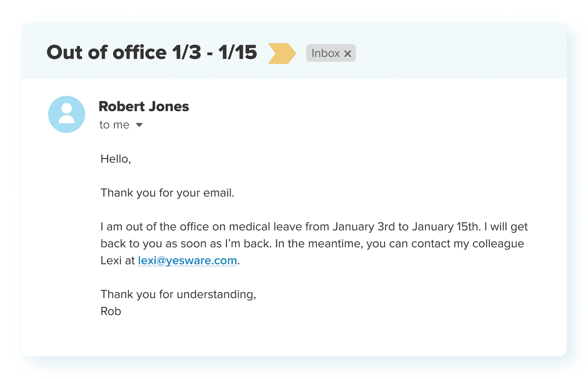The height and width of the screenshot is (379, 588).
Task: Click the "Thank you for understanding," closing line
Action: (x=178, y=294)
